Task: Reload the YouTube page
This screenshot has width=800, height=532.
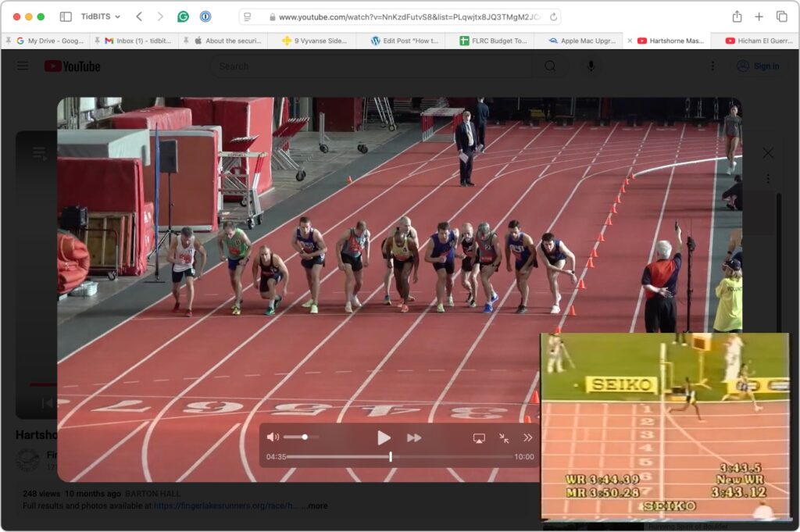Action: click(554, 16)
